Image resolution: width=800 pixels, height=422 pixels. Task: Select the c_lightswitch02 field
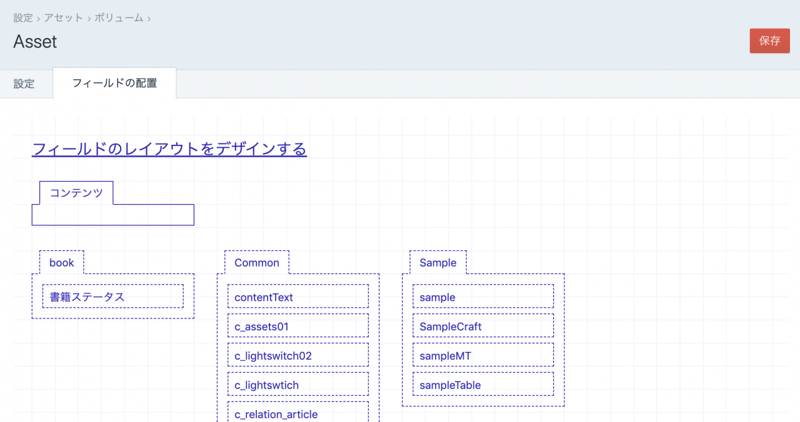[x=298, y=355]
